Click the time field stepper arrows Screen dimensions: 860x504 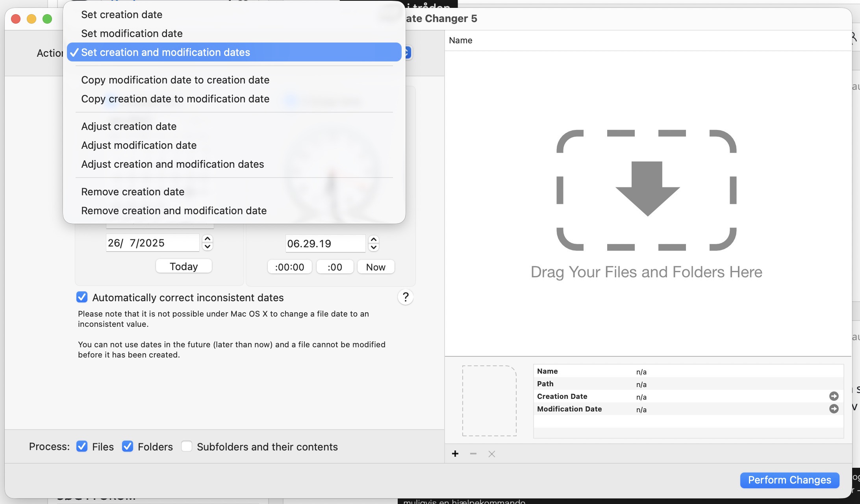(x=374, y=243)
